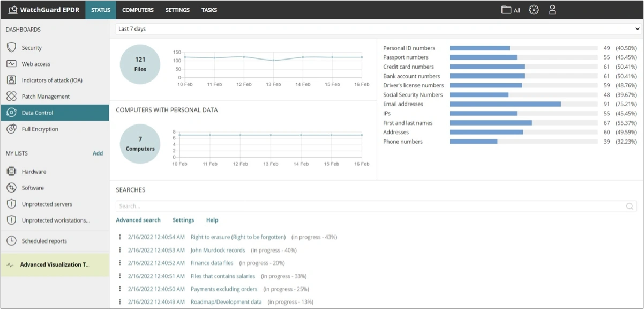Click the Security shield icon in sidebar
Image resolution: width=644 pixels, height=309 pixels.
11,48
